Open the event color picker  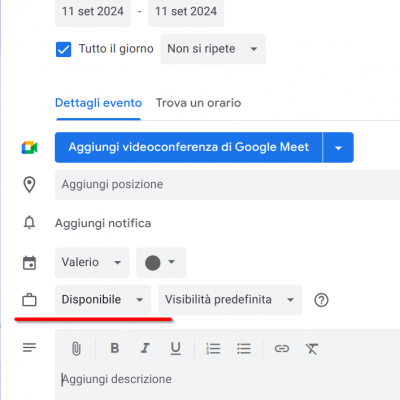[x=161, y=262]
